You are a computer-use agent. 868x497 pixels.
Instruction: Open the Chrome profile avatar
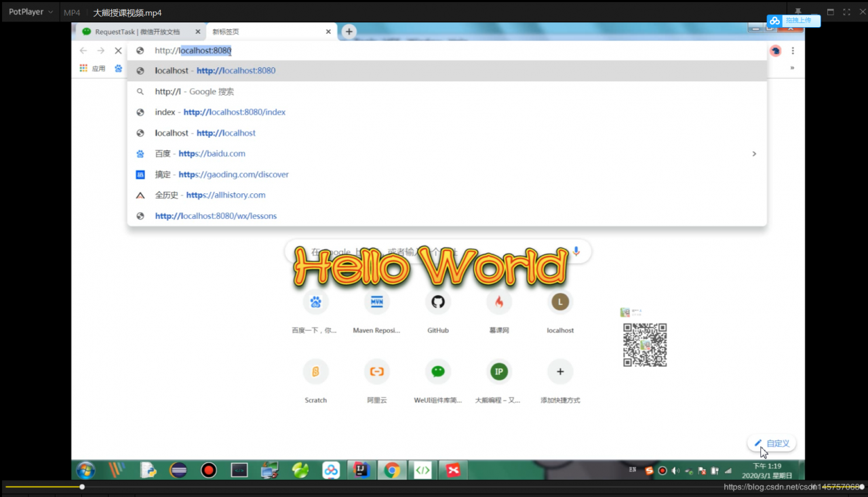776,51
